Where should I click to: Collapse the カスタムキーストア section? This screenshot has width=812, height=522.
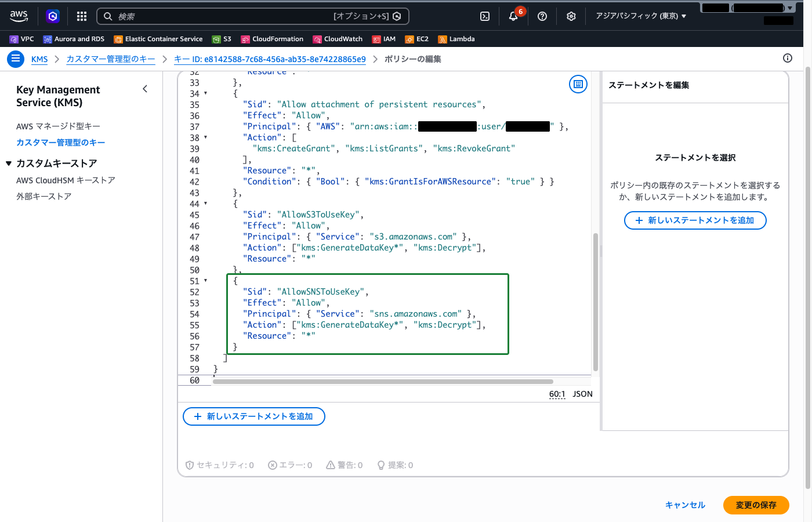pyautogui.click(x=9, y=164)
